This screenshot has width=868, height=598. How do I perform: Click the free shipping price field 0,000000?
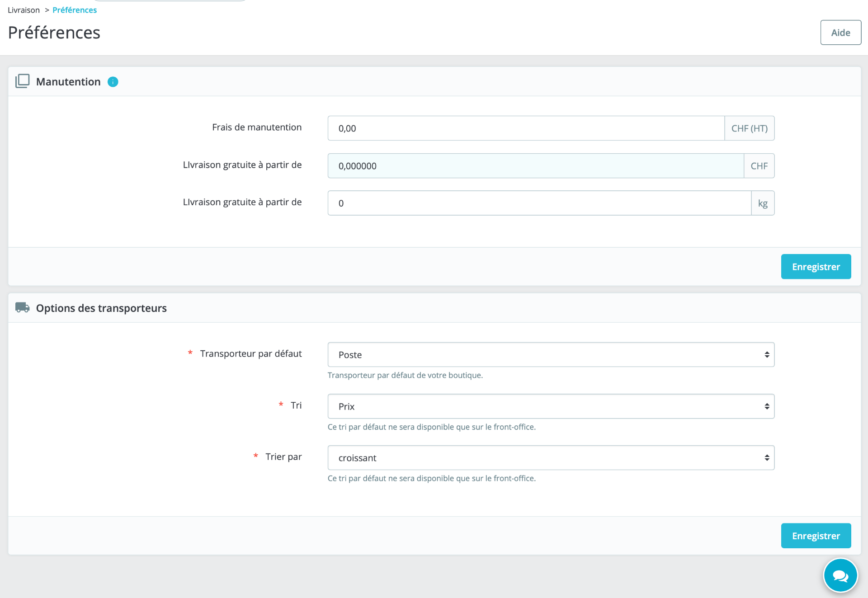(x=535, y=166)
